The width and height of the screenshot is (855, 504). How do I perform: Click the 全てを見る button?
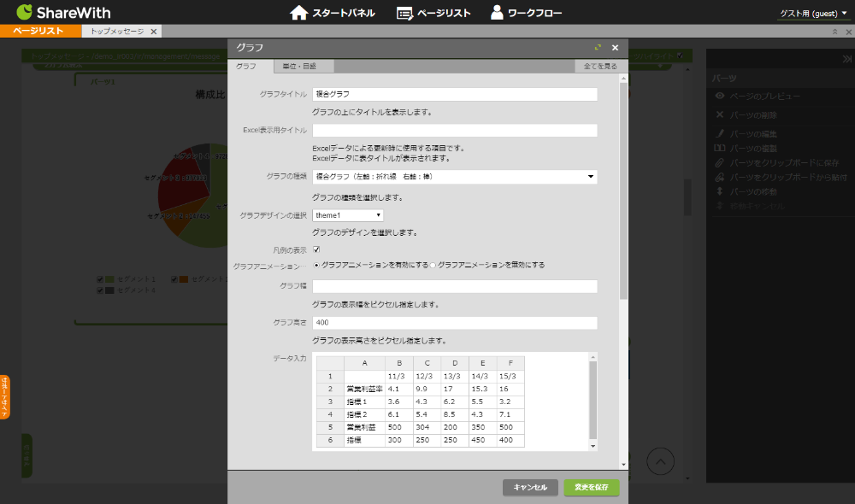600,66
